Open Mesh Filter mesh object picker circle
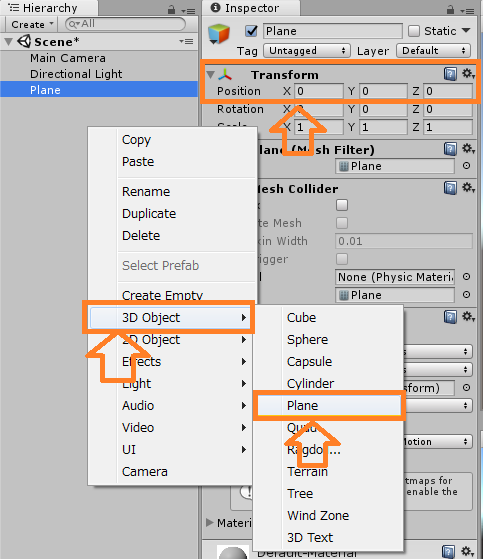 pos(466,166)
